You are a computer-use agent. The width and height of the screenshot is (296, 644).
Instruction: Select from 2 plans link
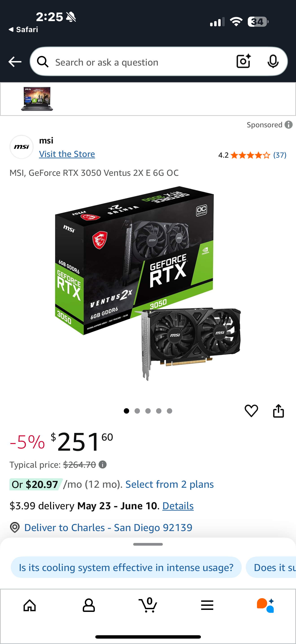click(170, 484)
